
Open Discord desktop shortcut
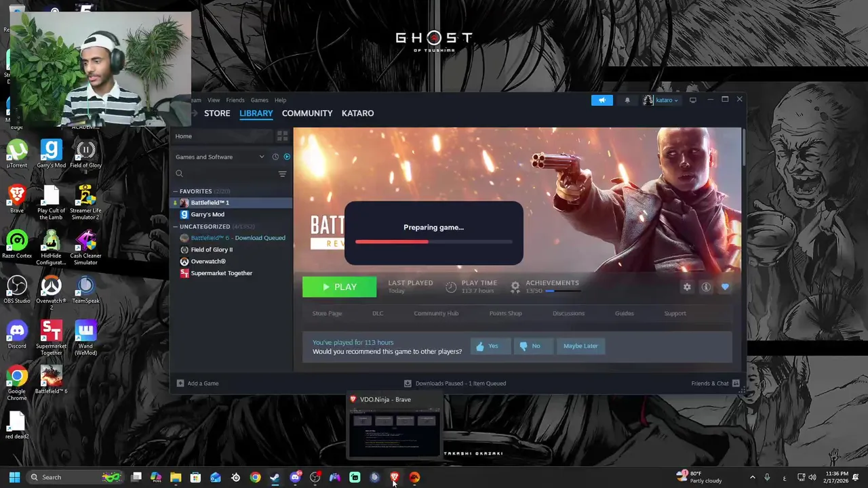tap(17, 335)
